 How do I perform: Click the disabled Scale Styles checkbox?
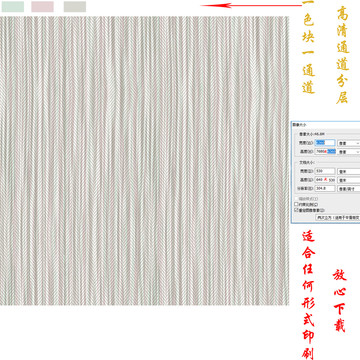click(296, 199)
